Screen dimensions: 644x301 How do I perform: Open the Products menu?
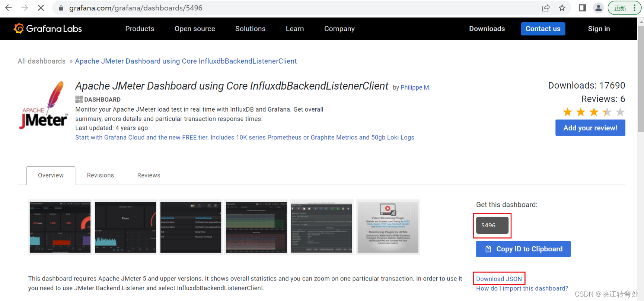(x=140, y=29)
